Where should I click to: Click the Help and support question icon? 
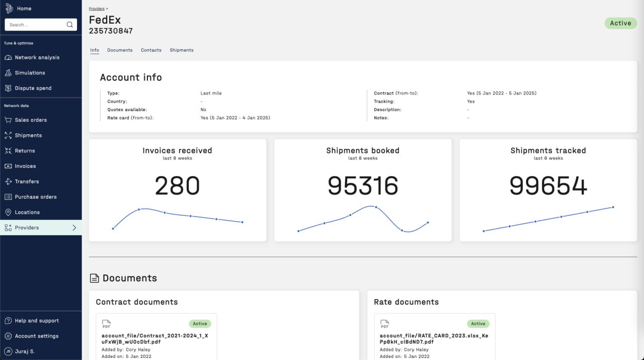coord(8,321)
